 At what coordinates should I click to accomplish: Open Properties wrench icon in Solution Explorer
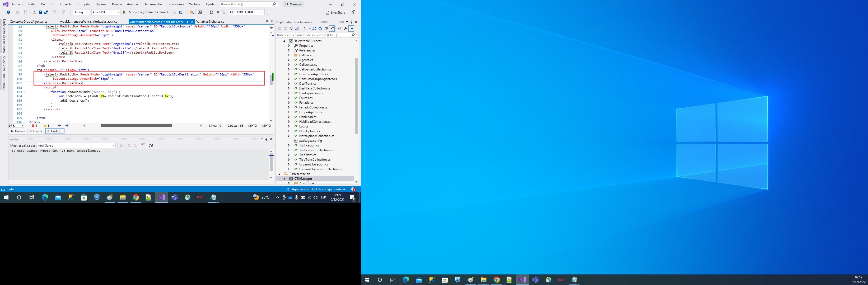coord(346,28)
